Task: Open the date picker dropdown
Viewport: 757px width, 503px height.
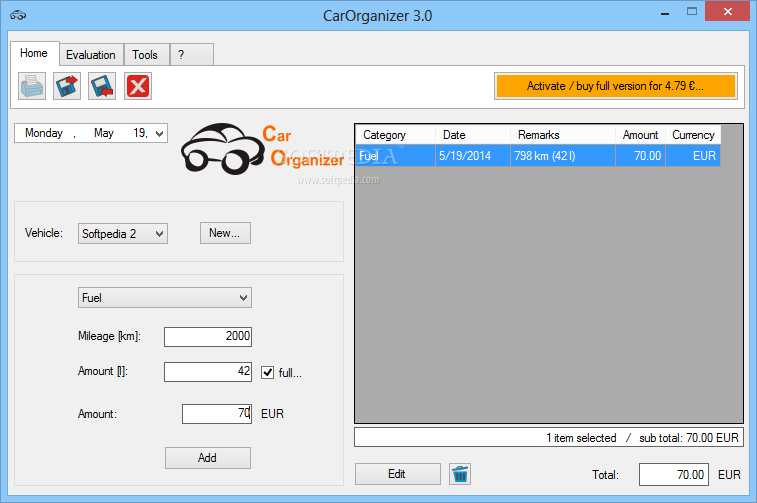Action: (160, 133)
